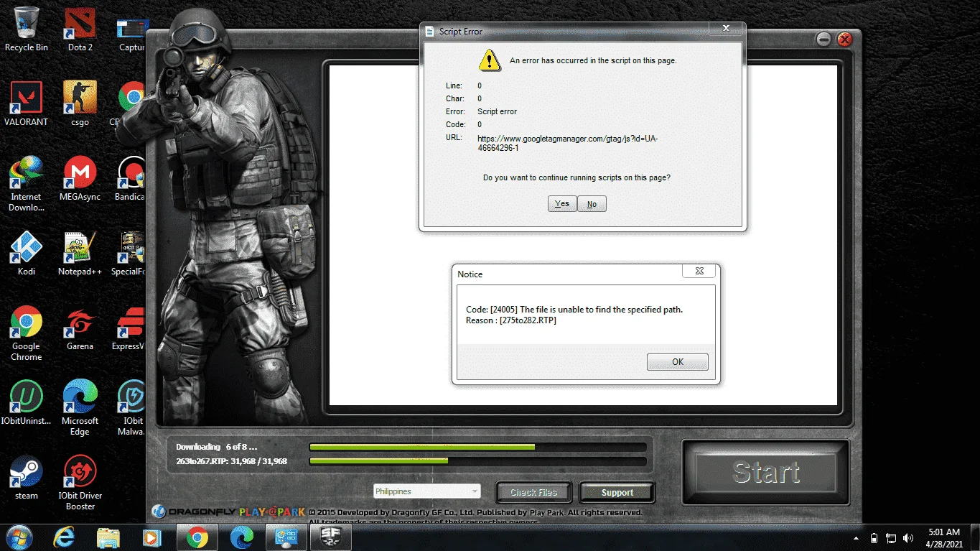Click the 'Code: [24005]' error message

[x=574, y=310]
